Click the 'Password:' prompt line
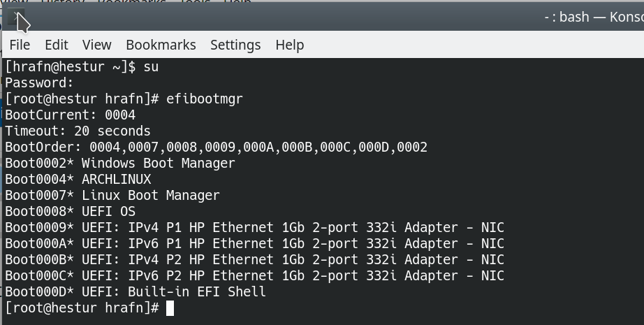Viewport: 644px width, 325px height. click(39, 82)
